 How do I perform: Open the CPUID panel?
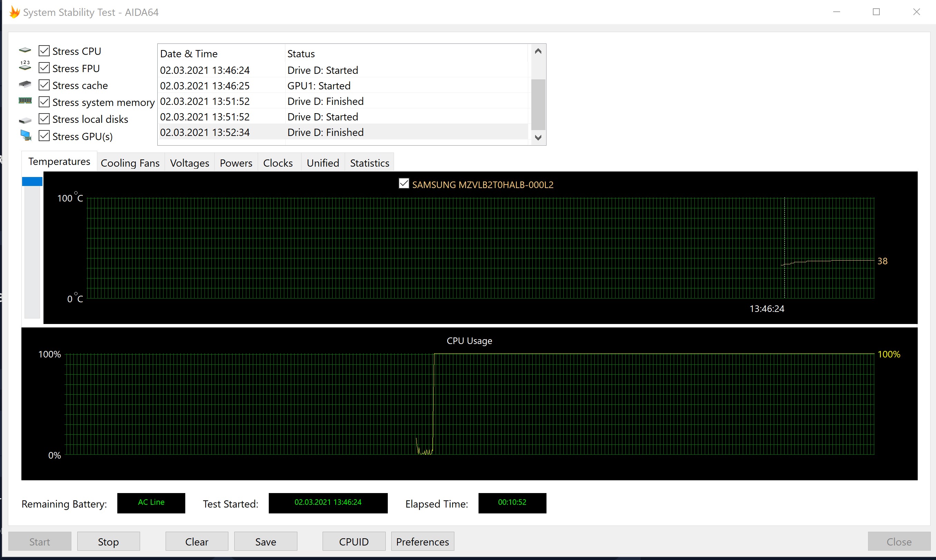click(x=354, y=541)
